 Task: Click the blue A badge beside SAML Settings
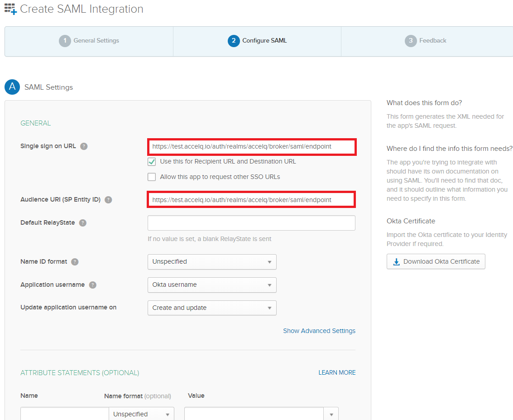point(12,87)
